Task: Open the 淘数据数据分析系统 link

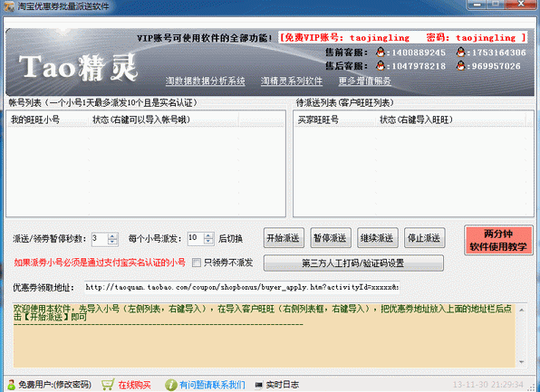Action: click(x=206, y=81)
